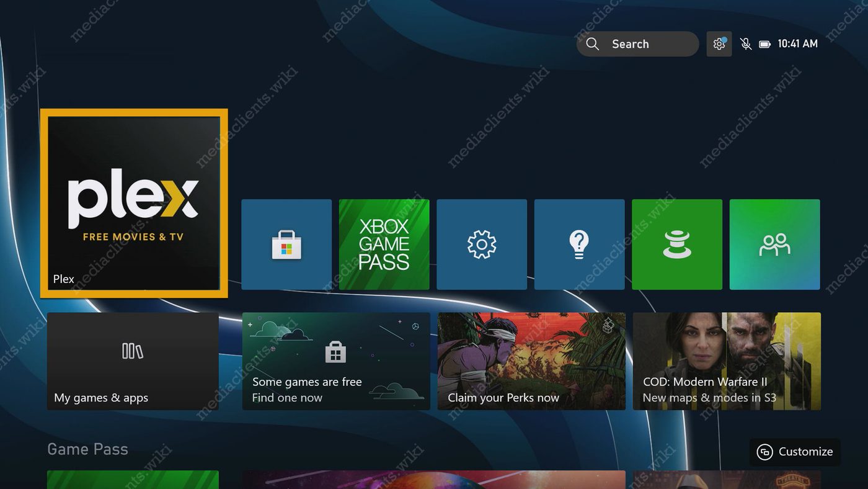Click the Customize icon glyph

coord(765,452)
